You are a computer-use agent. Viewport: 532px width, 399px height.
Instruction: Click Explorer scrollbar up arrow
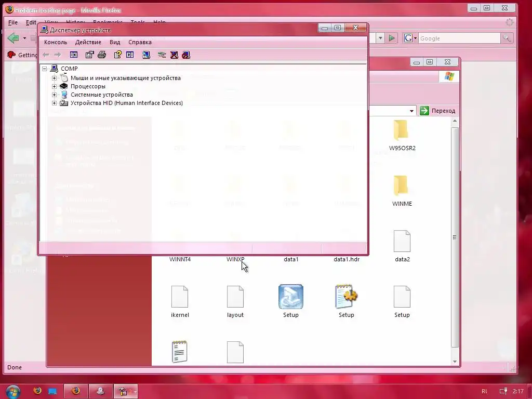pos(455,121)
